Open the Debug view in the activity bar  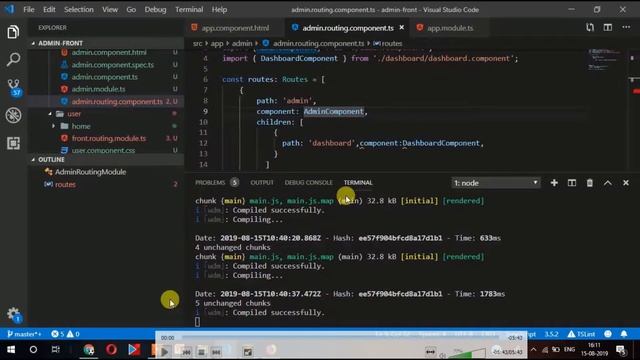pyautogui.click(x=13, y=116)
